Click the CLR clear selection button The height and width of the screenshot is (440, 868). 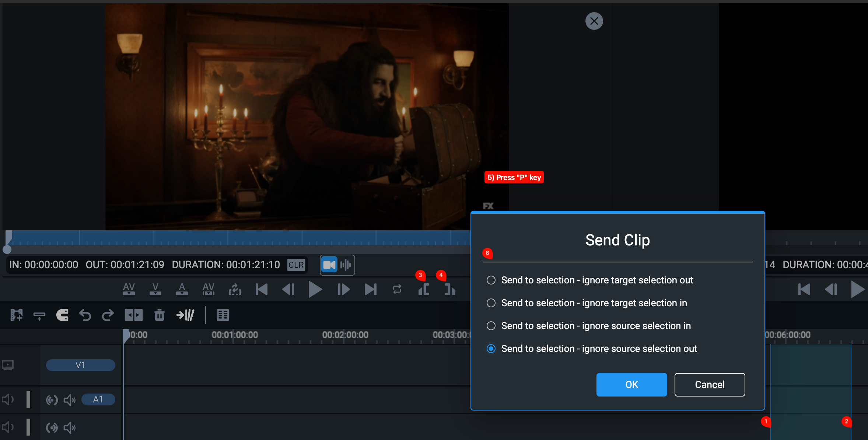[296, 265]
